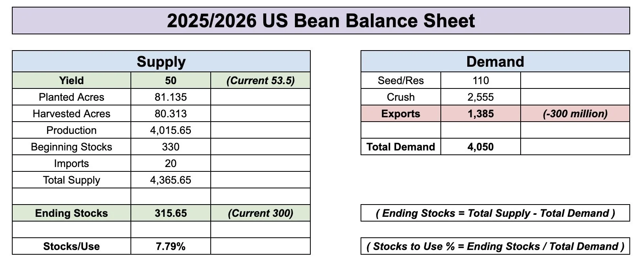Click the Exports value 1,385
Image resolution: width=644 pixels, height=263 pixels.
pyautogui.click(x=481, y=113)
